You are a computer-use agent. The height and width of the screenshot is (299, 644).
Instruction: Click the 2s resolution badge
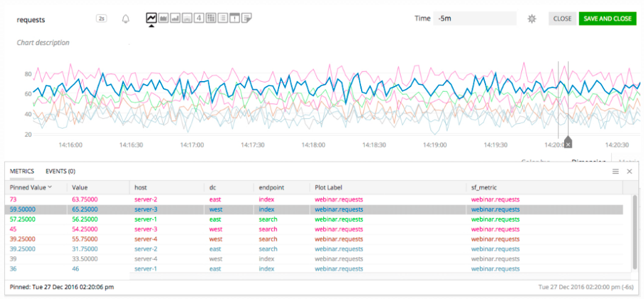tap(102, 19)
